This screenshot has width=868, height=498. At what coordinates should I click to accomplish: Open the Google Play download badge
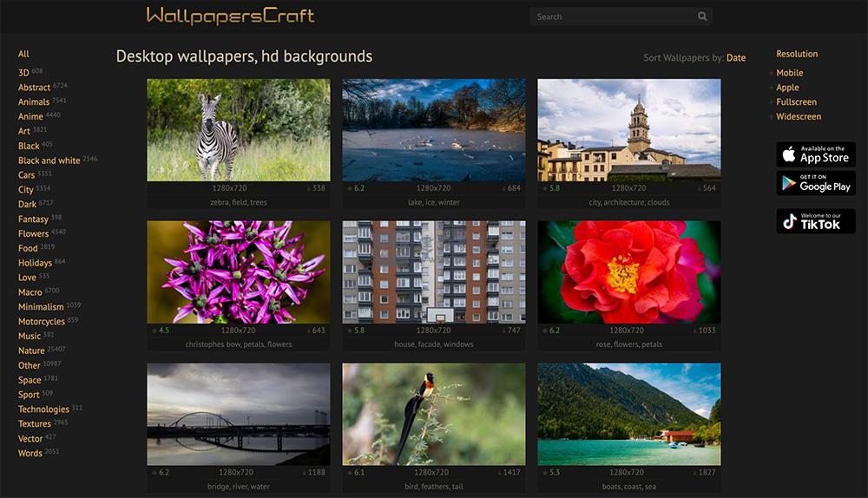click(x=815, y=183)
